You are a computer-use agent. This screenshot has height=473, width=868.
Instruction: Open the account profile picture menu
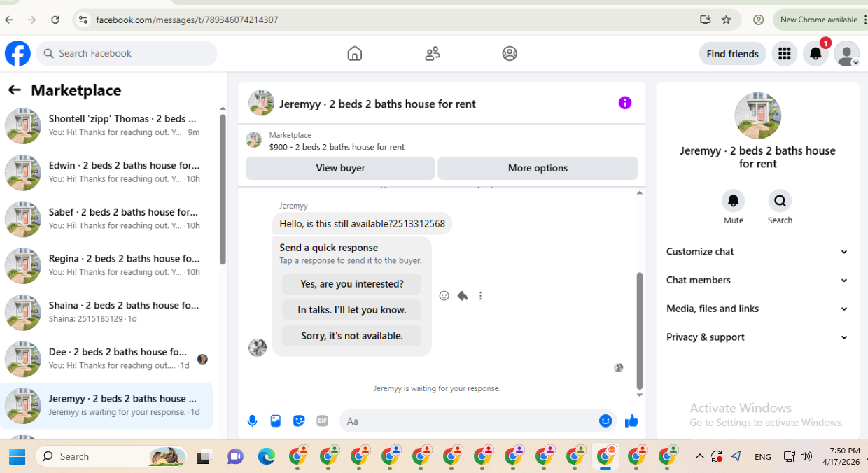pos(847,53)
